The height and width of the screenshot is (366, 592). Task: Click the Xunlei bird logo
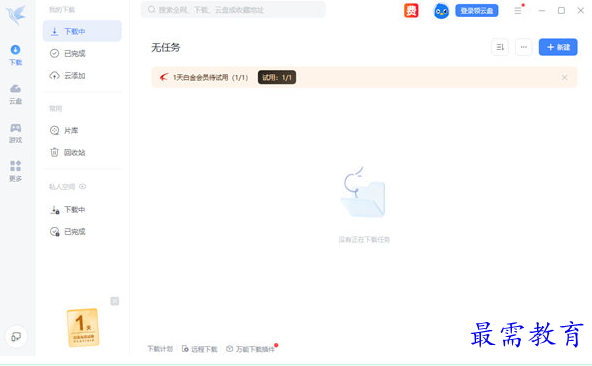(16, 15)
